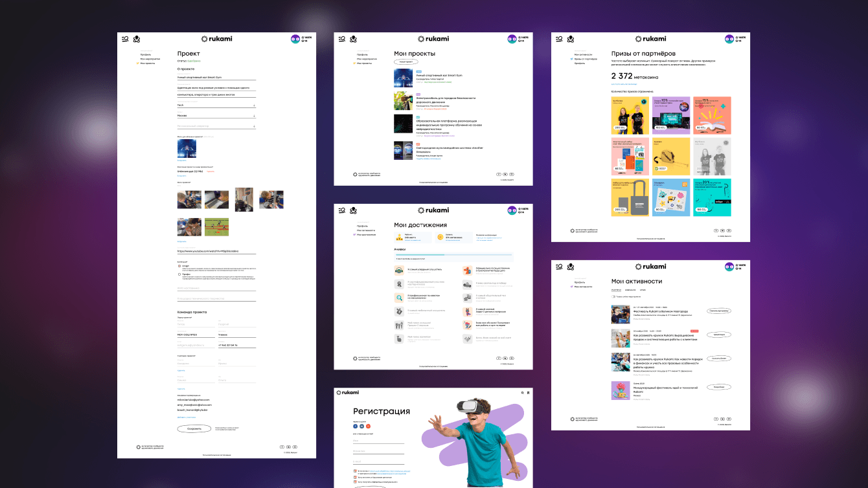The image size is (868, 488).
Task: Click community icon on Мои проекты page header
Action: tap(353, 39)
